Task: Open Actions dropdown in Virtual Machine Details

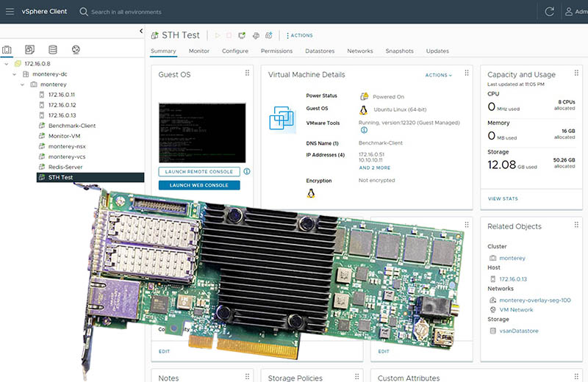Action: 438,75
